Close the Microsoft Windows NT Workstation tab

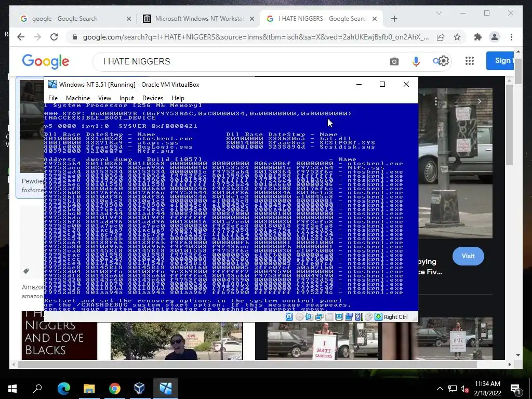(x=252, y=19)
